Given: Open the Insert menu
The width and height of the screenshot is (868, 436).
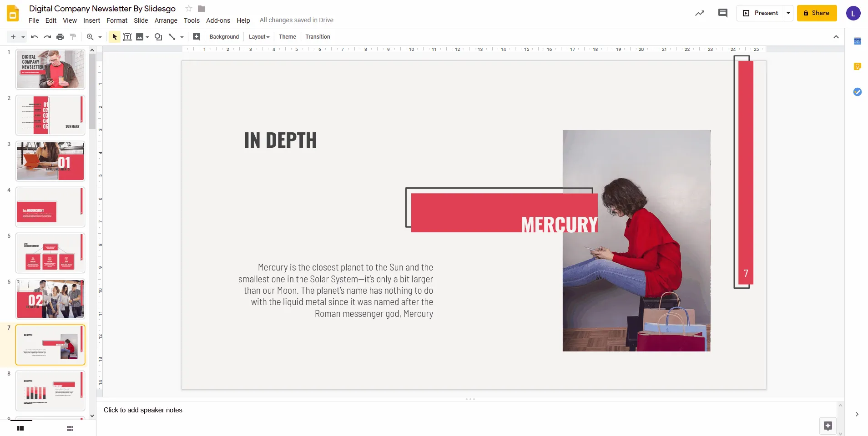Looking at the screenshot, I should pos(91,20).
